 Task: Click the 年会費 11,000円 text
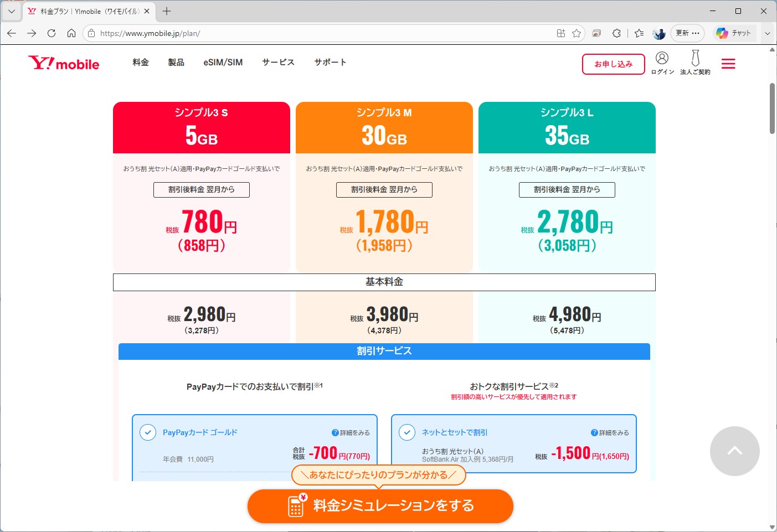[188, 459]
